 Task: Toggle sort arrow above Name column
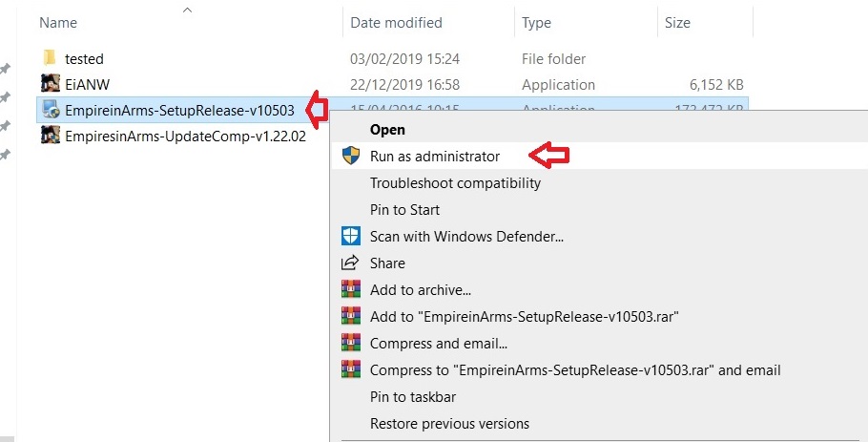187,11
